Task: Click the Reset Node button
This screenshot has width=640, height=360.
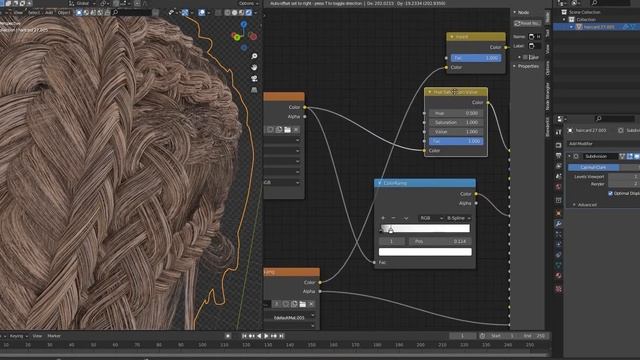Action: pyautogui.click(x=527, y=24)
